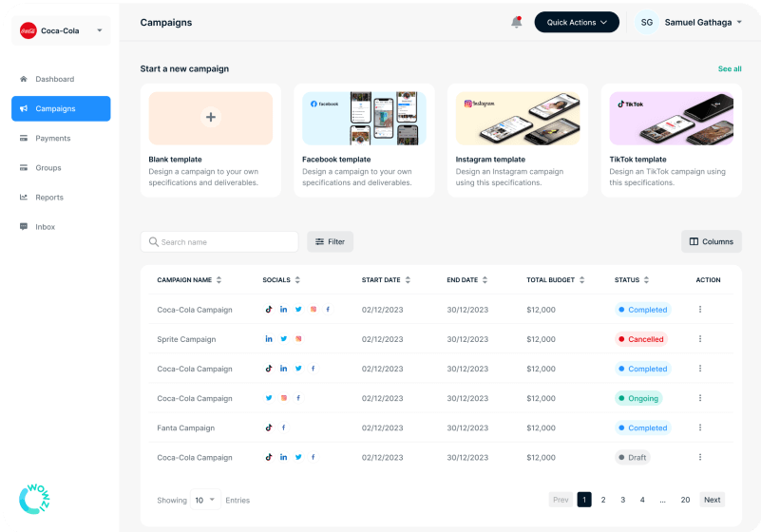Screen dimensions: 761x532
Task: Click Sprite Campaign name
Action: click(x=186, y=339)
